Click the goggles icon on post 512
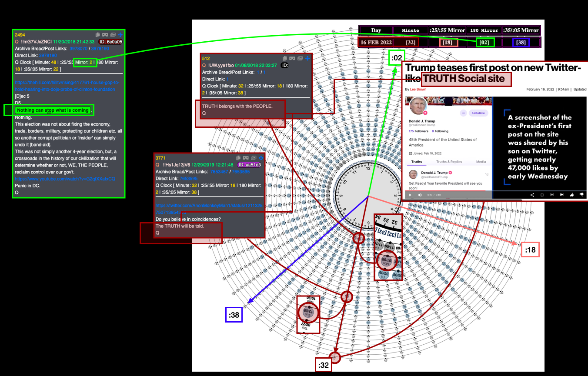The height and width of the screenshot is (376, 588). pyautogui.click(x=292, y=58)
